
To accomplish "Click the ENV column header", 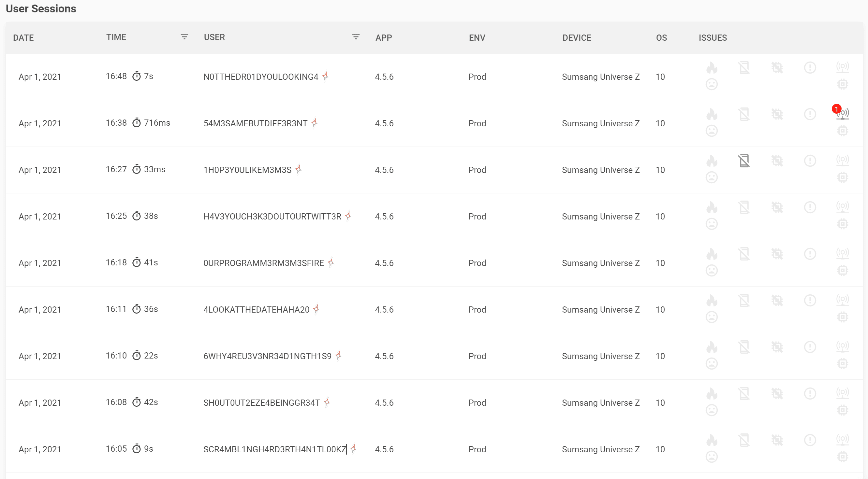I will [x=477, y=37].
